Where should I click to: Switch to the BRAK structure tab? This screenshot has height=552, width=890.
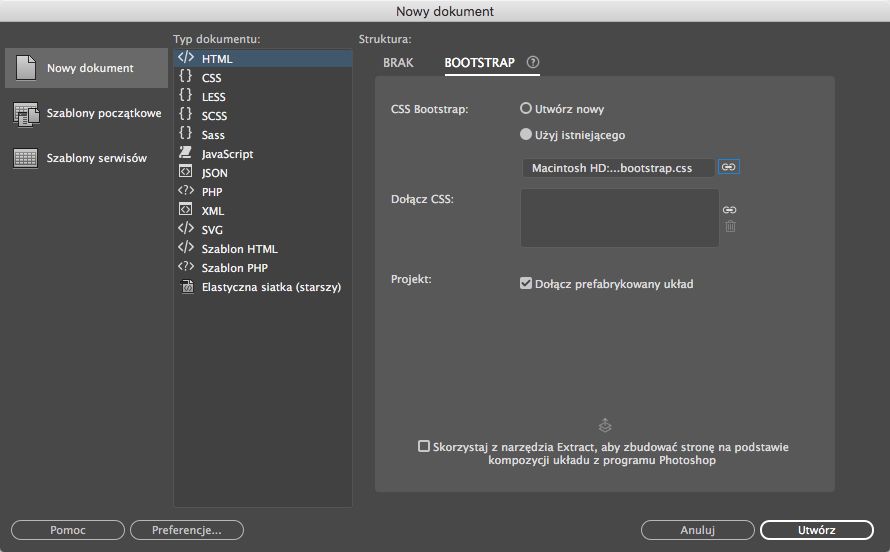coord(398,62)
